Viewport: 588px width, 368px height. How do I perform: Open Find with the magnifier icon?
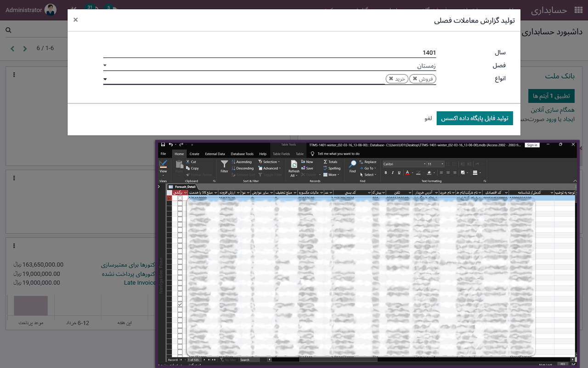(353, 163)
